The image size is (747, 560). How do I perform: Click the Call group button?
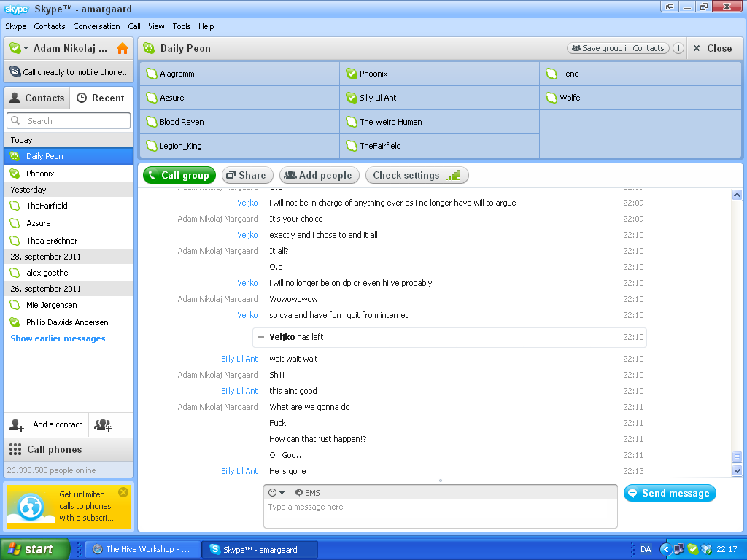179,175
